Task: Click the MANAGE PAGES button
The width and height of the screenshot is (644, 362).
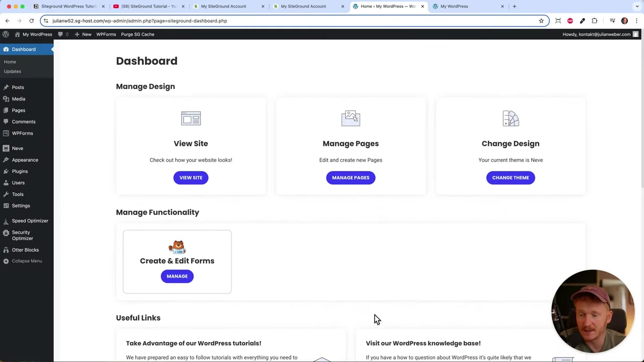Action: click(351, 177)
